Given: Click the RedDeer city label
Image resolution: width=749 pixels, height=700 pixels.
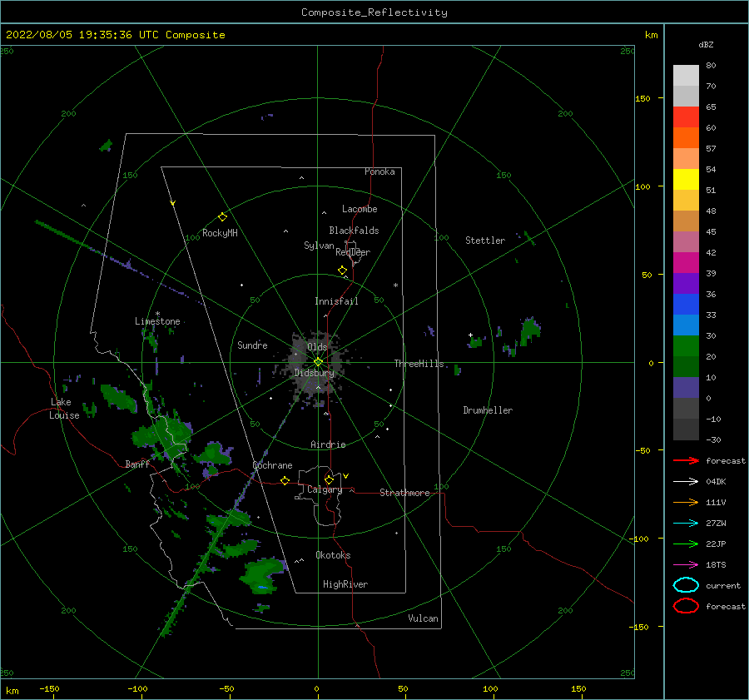Looking at the screenshot, I should pos(353,252).
